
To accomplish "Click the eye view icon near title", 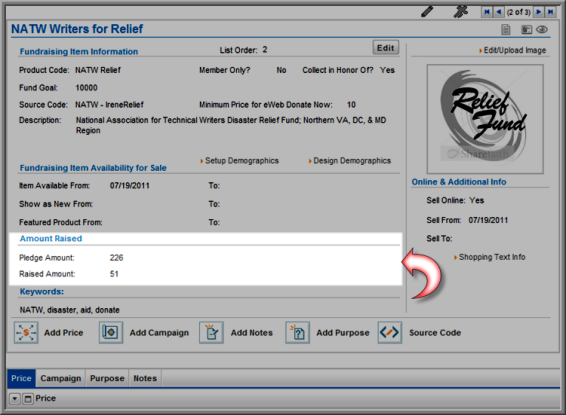I will [542, 30].
